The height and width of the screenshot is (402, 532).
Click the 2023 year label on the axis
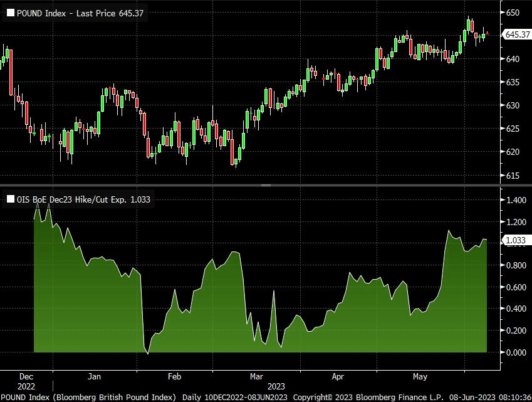click(277, 387)
